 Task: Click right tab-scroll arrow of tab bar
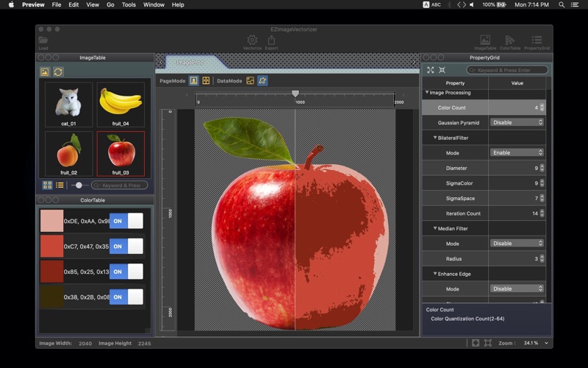414,63
